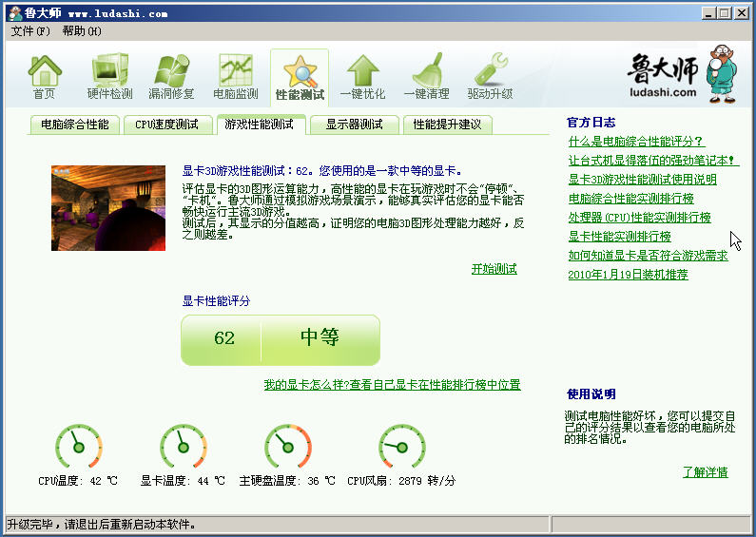Click the 显卡温度 gauge dial

pos(184,447)
